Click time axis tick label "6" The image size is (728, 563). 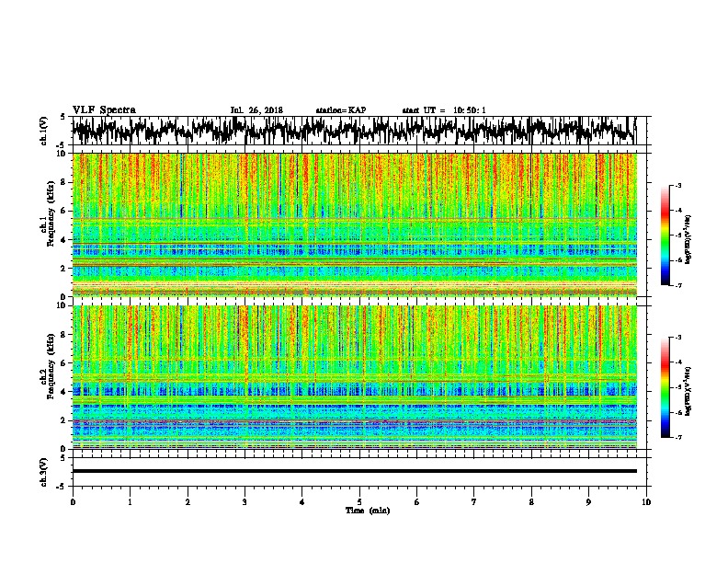coord(417,502)
